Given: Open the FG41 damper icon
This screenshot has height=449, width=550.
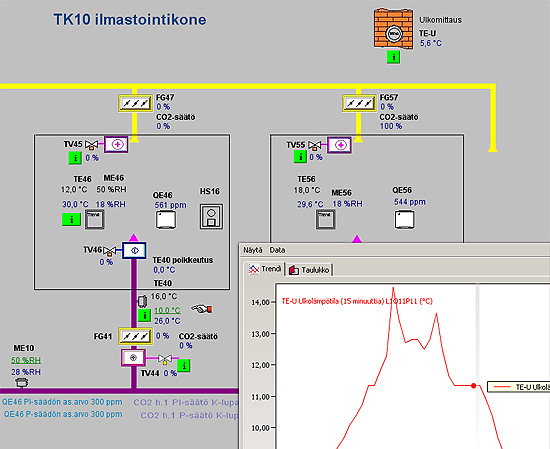Looking at the screenshot, I should pos(135,337).
